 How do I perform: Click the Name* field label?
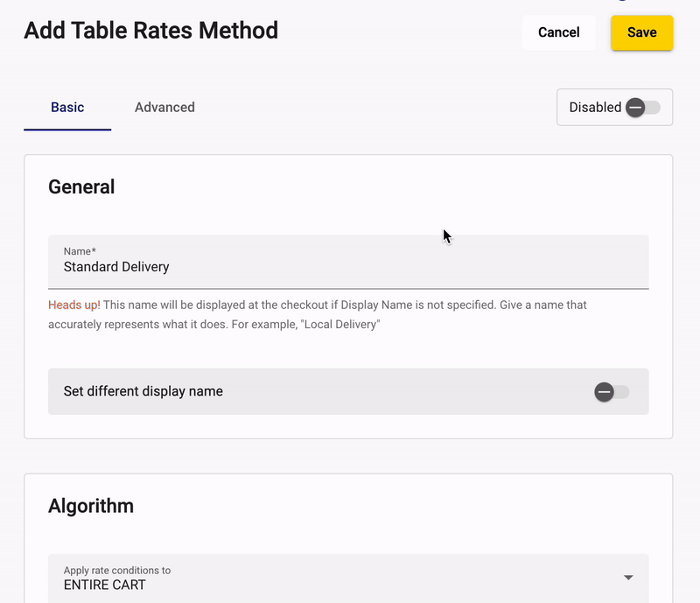(80, 251)
